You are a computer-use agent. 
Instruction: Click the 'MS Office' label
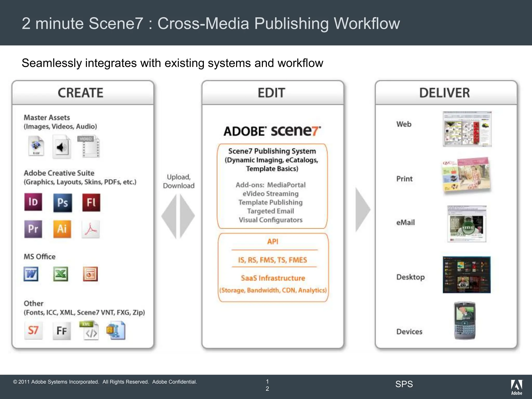39,257
